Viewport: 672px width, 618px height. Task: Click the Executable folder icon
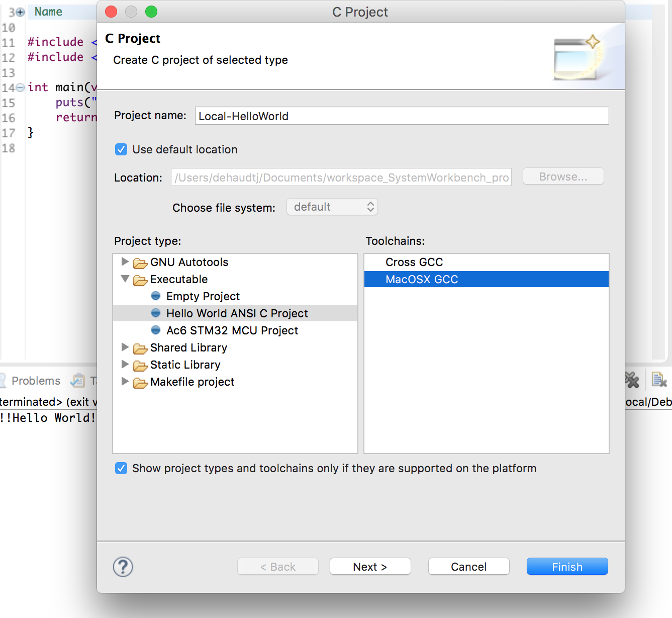click(x=140, y=280)
